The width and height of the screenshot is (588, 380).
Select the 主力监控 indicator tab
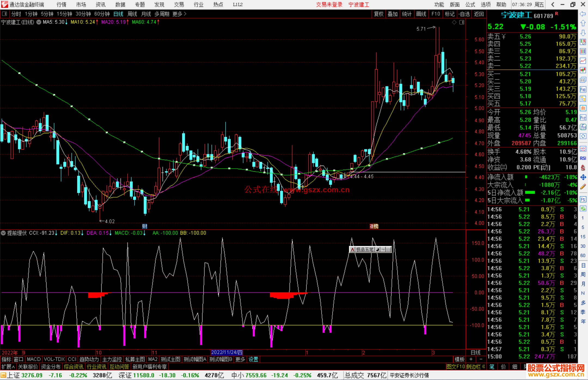112,359
